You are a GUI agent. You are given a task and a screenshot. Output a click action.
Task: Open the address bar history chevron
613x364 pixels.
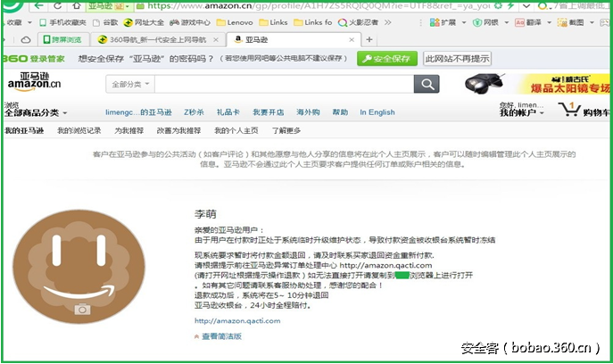(x=526, y=6)
